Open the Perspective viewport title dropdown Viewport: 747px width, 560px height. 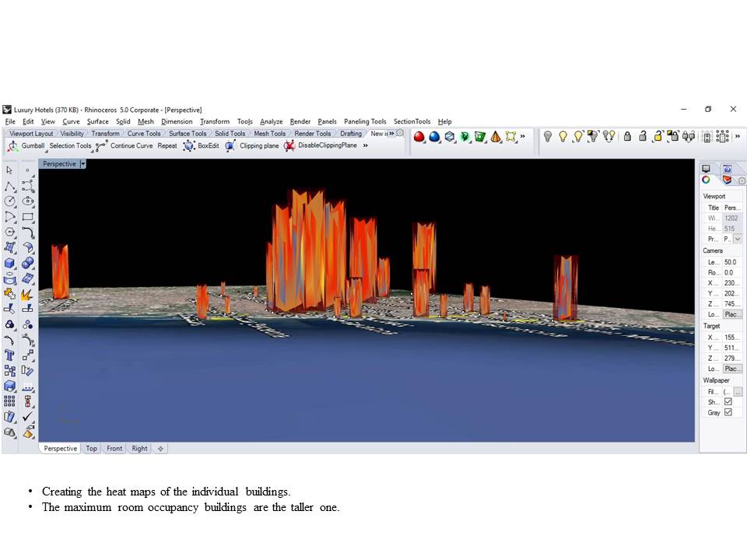[82, 164]
